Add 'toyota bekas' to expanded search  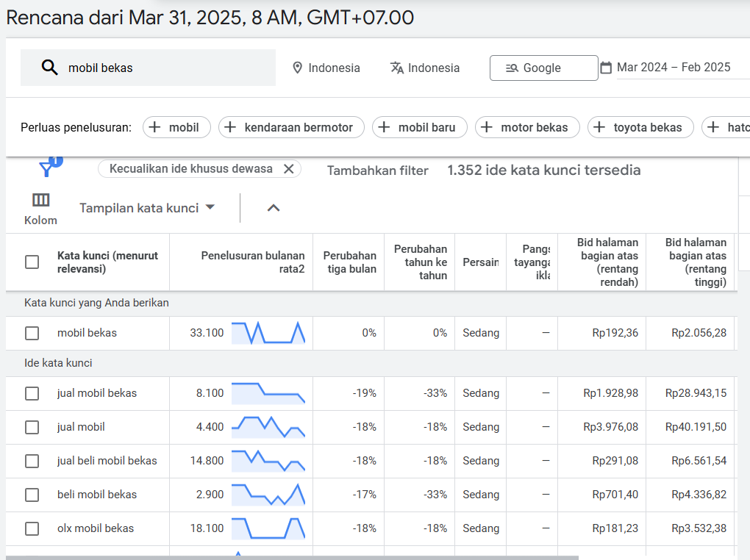pyautogui.click(x=640, y=127)
